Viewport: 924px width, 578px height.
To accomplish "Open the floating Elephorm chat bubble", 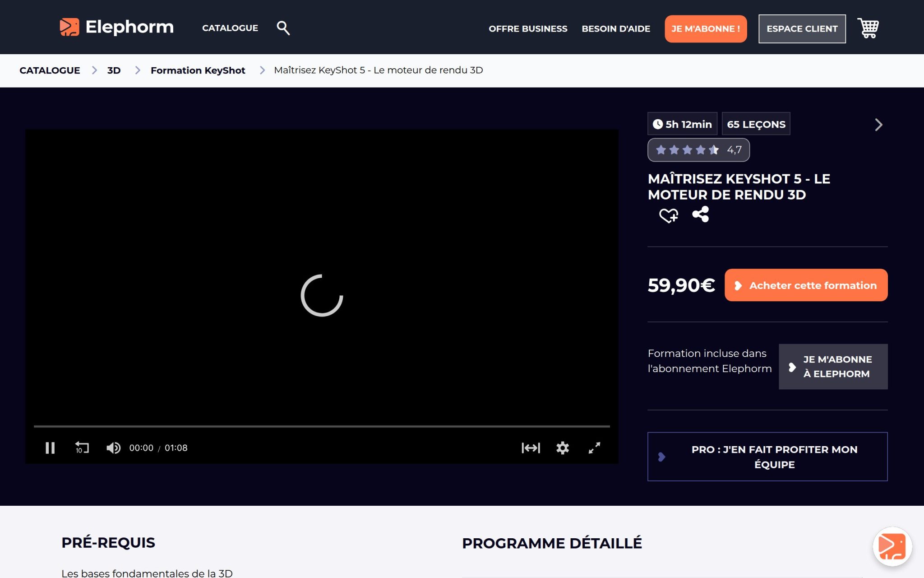I will pos(892,546).
